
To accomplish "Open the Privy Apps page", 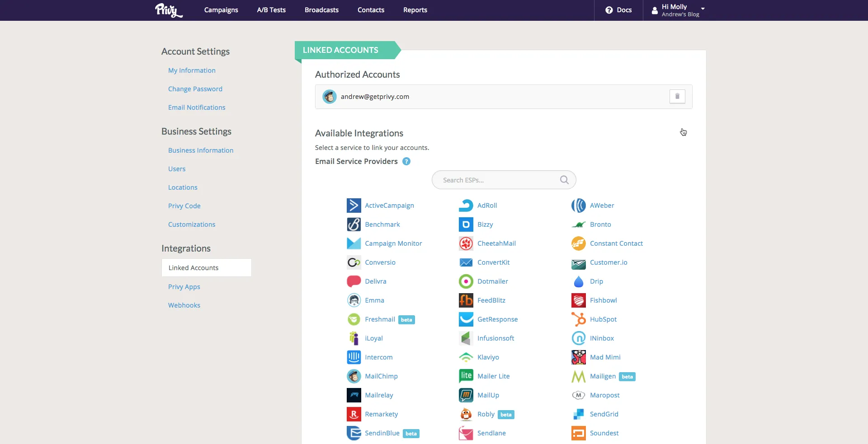I will click(184, 287).
